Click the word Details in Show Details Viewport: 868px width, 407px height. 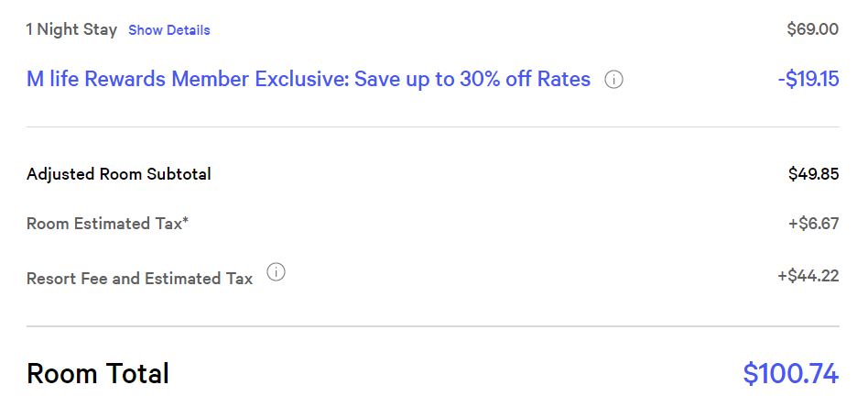click(189, 30)
